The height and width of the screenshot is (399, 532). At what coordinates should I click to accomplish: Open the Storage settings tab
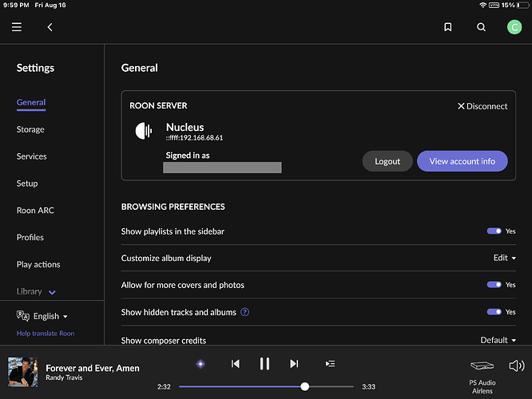coord(30,129)
